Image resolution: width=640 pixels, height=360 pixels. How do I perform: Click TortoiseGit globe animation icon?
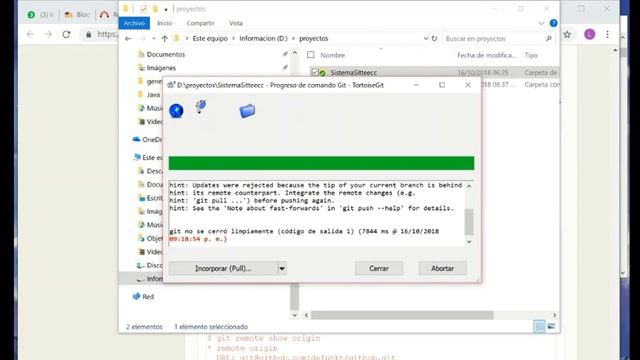[x=176, y=111]
